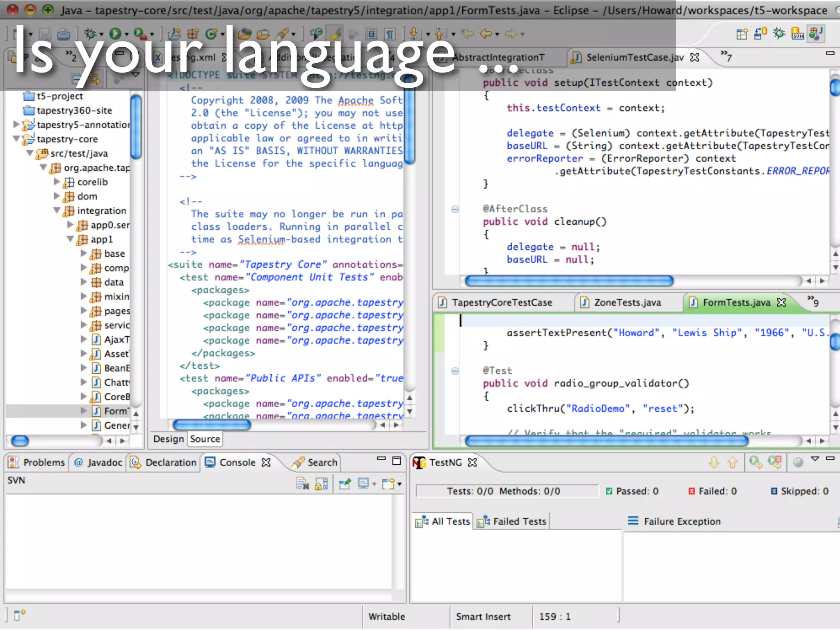Click the globe icon in TestNG view
840x630 pixels.
click(798, 463)
